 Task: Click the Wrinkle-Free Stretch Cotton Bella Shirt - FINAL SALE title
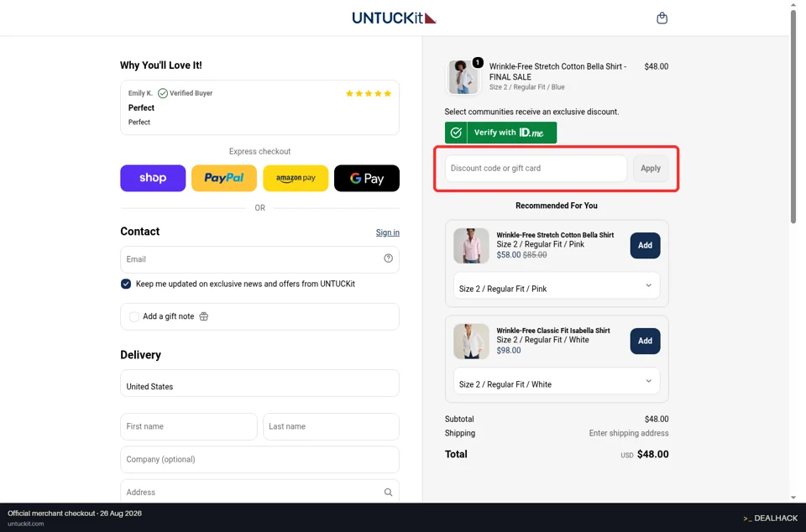tap(557, 71)
